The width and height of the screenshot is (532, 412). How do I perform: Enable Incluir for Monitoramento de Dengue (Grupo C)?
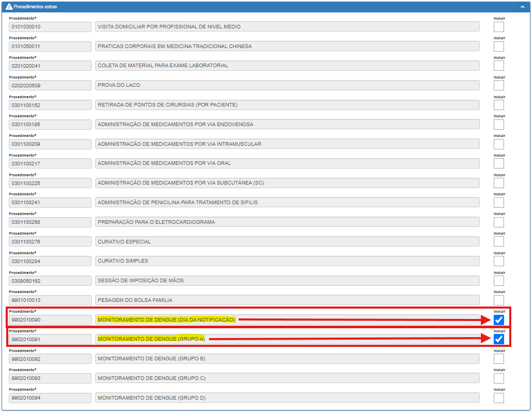point(499,378)
